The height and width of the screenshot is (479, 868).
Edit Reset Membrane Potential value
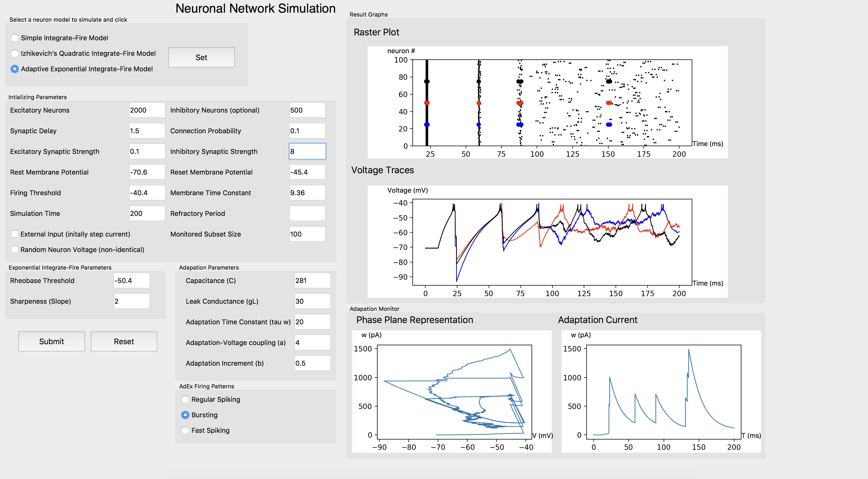(307, 172)
